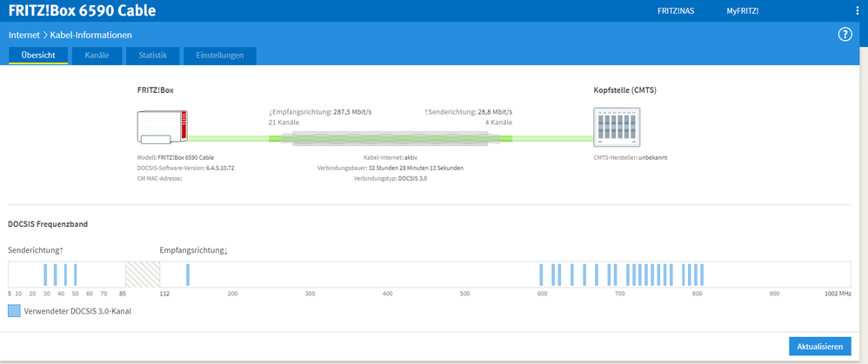Click the Verbindungstyp DOCSIS 3.0 line
The image size is (868, 364).
391,179
